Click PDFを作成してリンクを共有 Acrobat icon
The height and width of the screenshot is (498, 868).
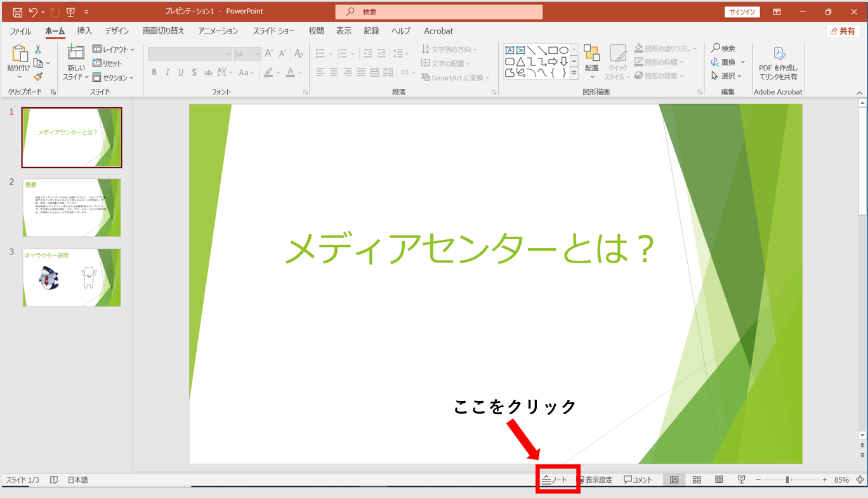tap(779, 63)
